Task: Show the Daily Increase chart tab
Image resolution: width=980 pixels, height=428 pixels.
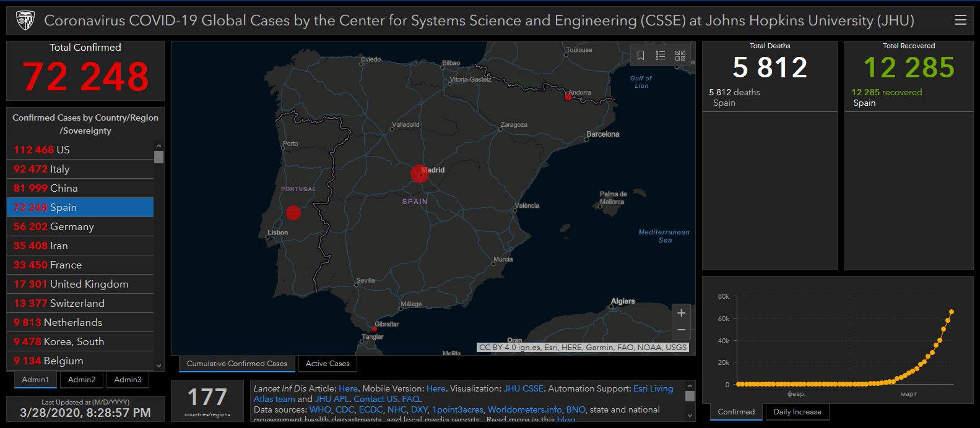Action: click(x=797, y=412)
